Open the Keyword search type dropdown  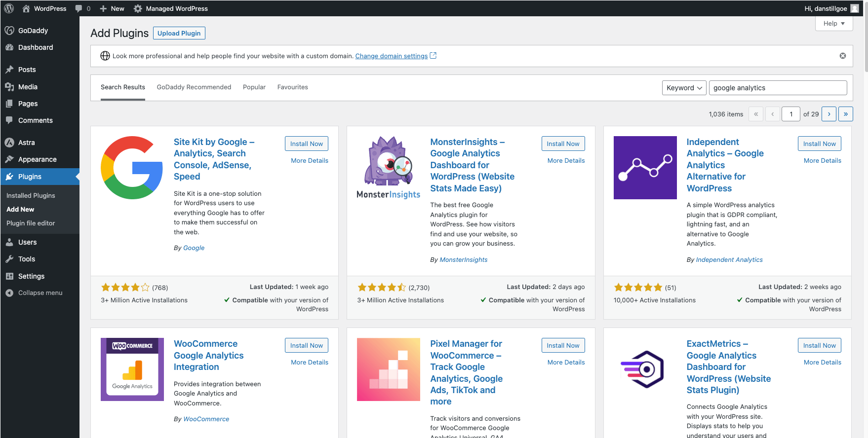684,88
